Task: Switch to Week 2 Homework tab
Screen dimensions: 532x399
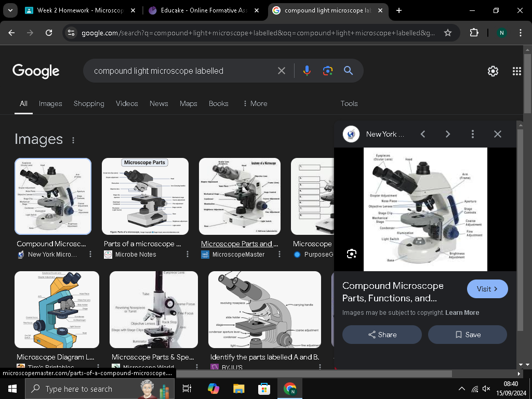Action: click(79, 10)
